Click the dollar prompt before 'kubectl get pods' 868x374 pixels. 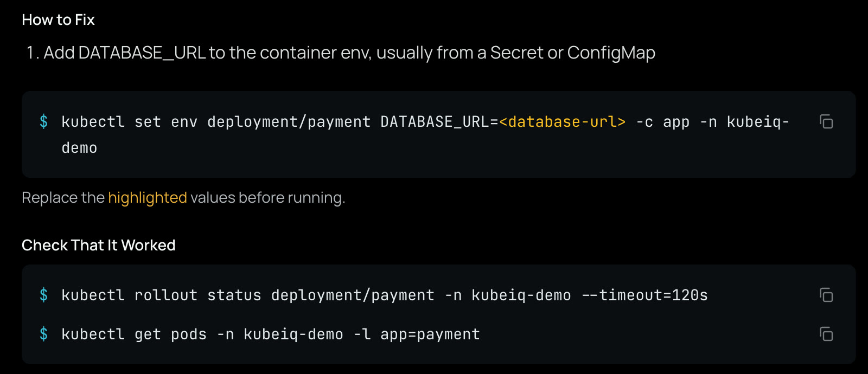(44, 334)
